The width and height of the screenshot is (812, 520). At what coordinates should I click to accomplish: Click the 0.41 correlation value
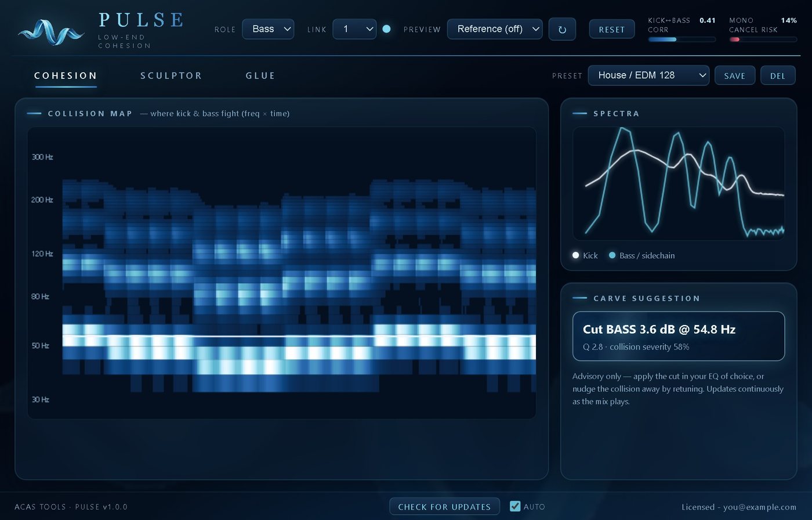tap(708, 20)
